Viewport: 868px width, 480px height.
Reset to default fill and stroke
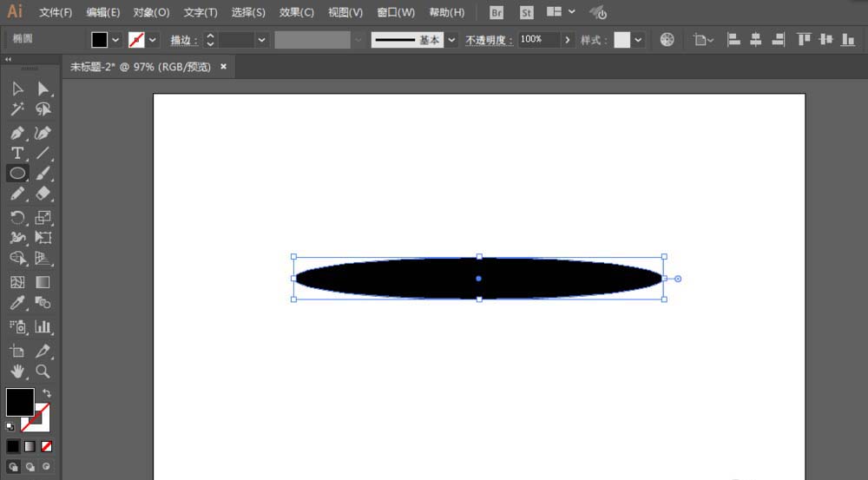click(10, 426)
